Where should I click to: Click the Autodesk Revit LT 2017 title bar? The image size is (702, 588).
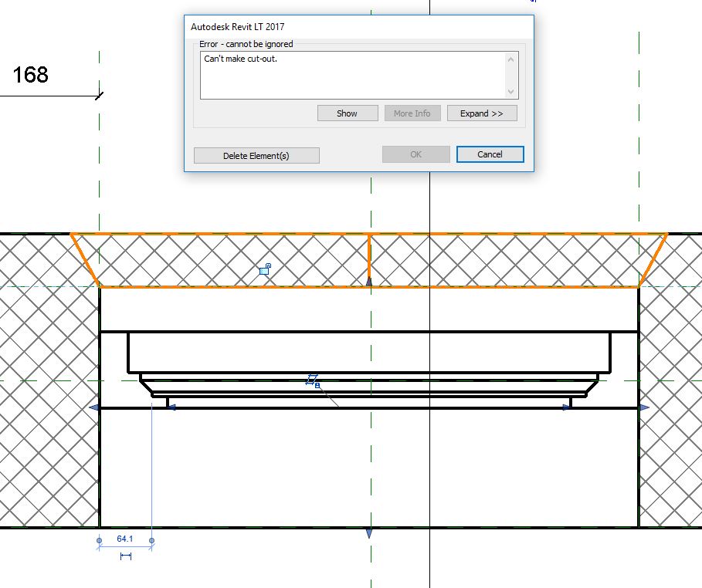pyautogui.click(x=309, y=25)
